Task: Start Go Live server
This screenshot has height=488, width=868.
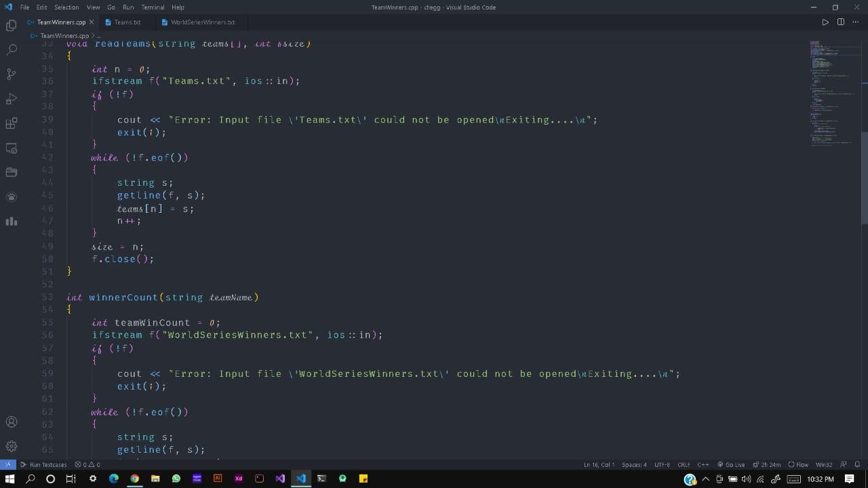Action: coord(730,464)
